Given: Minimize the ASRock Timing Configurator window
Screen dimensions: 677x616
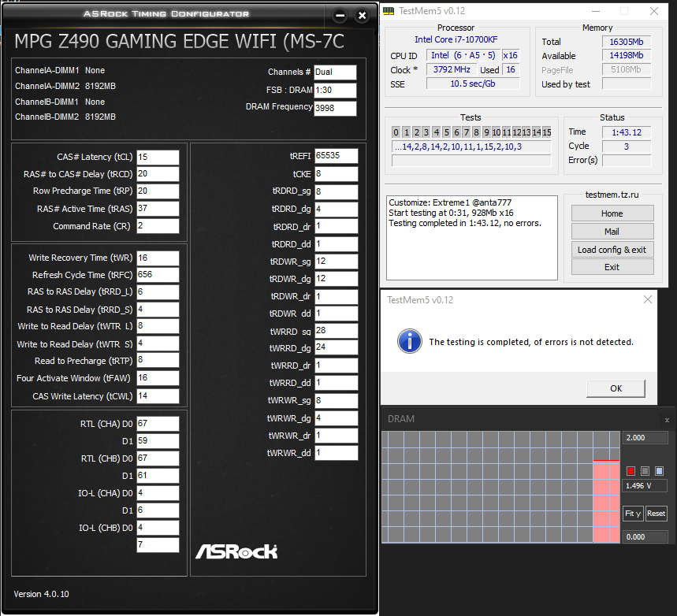Looking at the screenshot, I should tap(340, 16).
